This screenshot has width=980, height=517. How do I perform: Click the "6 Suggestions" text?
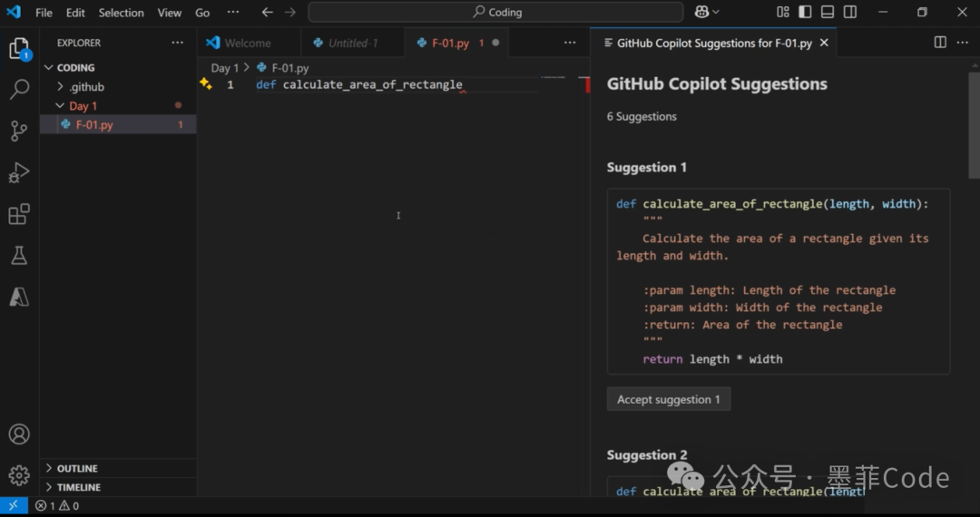[x=642, y=116]
